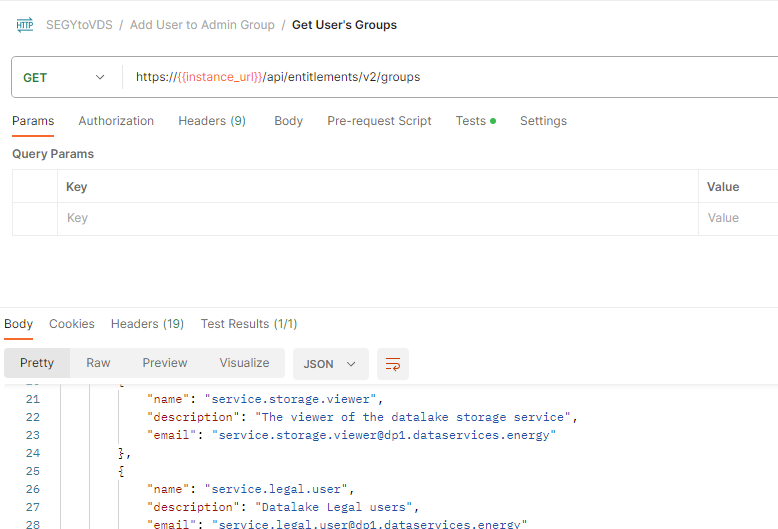The width and height of the screenshot is (778, 529).
Task: Open the JSON format dropdown
Action: (330, 364)
